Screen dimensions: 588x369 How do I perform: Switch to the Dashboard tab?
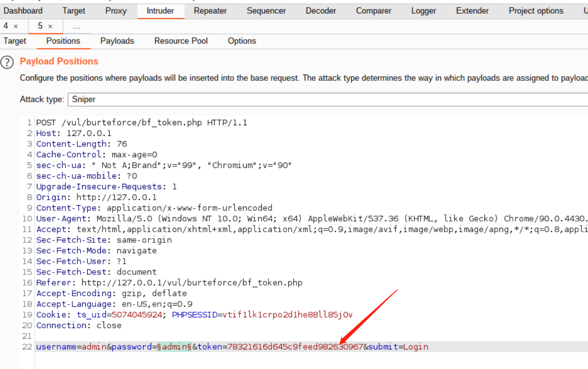point(23,11)
